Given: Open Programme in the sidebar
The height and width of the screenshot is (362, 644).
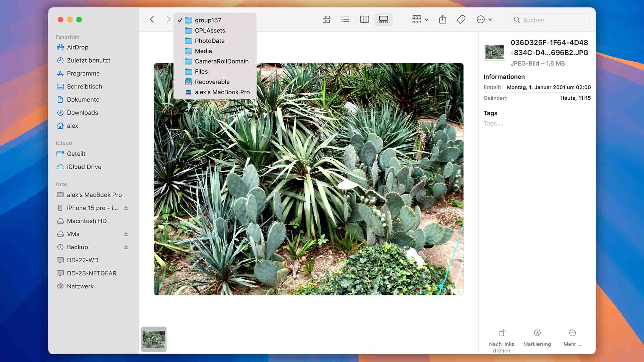Looking at the screenshot, I should pyautogui.click(x=93, y=74).
